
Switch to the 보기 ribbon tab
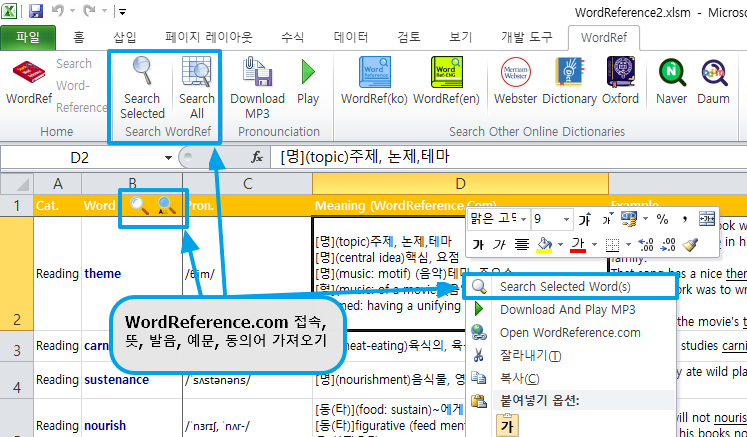point(460,37)
